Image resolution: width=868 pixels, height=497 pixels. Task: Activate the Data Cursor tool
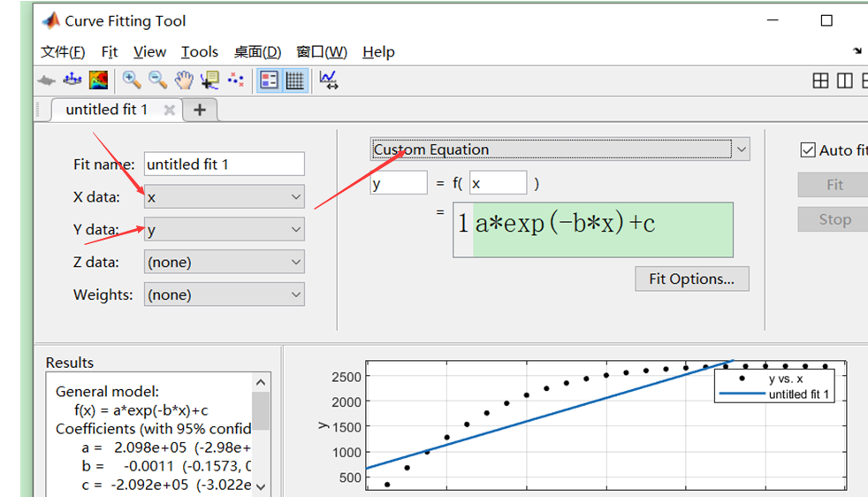pyautogui.click(x=210, y=80)
